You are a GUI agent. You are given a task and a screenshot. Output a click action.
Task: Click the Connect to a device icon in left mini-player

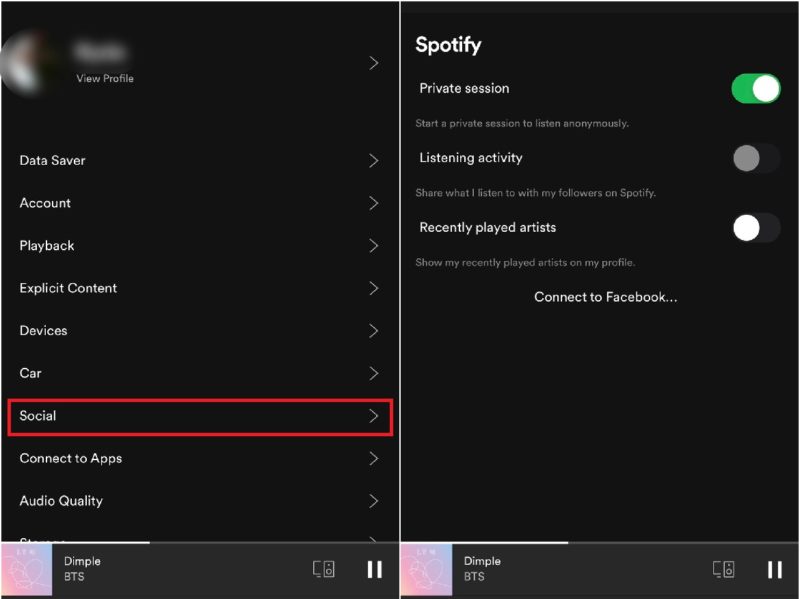click(324, 569)
